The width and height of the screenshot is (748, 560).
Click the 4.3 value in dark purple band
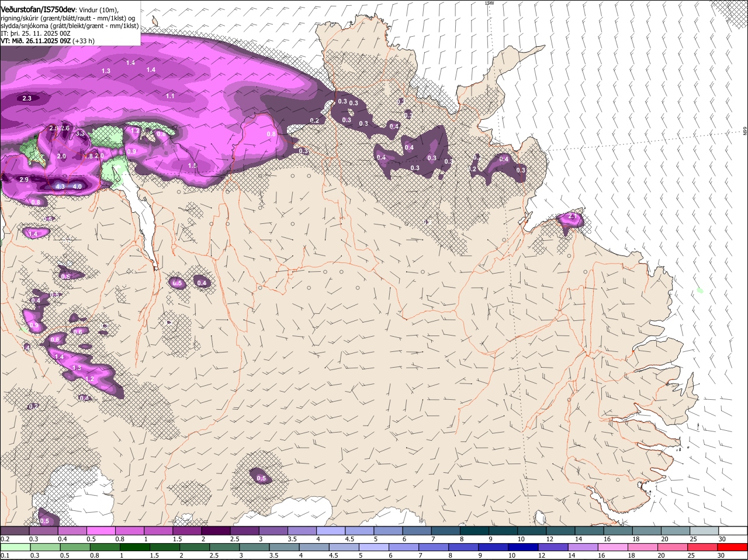(61, 186)
